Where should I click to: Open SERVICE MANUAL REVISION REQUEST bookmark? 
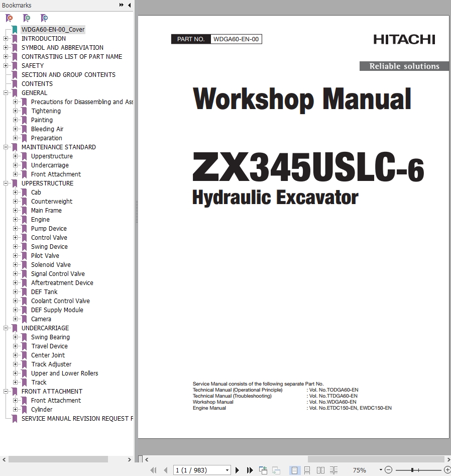[77, 419]
